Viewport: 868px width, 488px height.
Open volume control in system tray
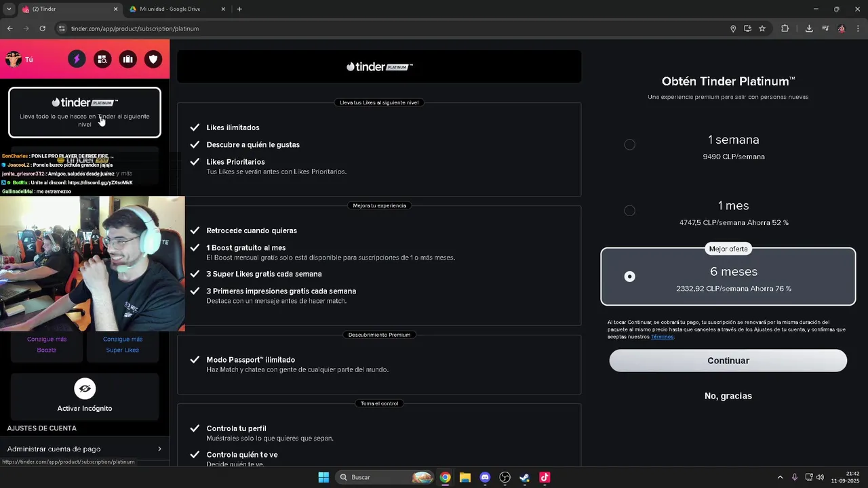point(821,477)
